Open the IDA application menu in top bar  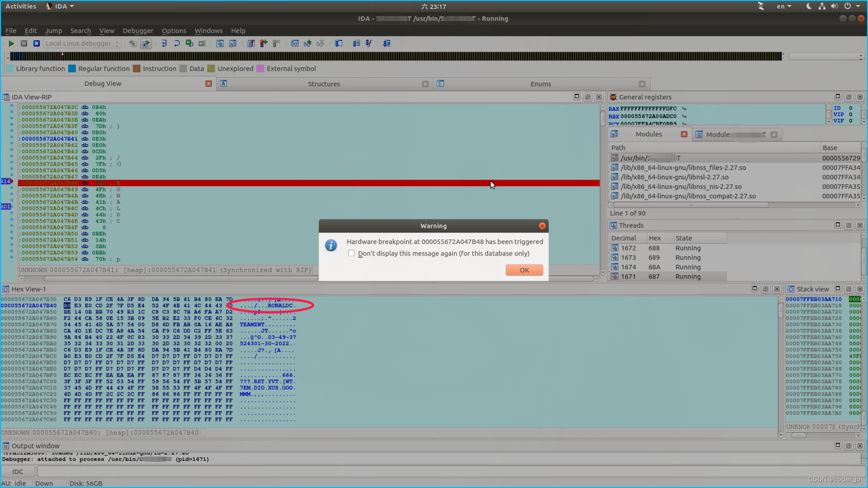click(60, 7)
